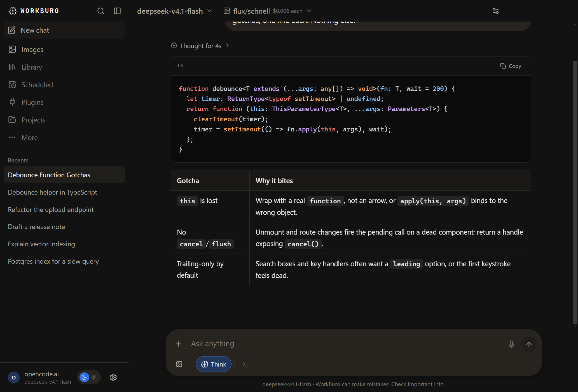Open settings gear icon

pos(113,377)
